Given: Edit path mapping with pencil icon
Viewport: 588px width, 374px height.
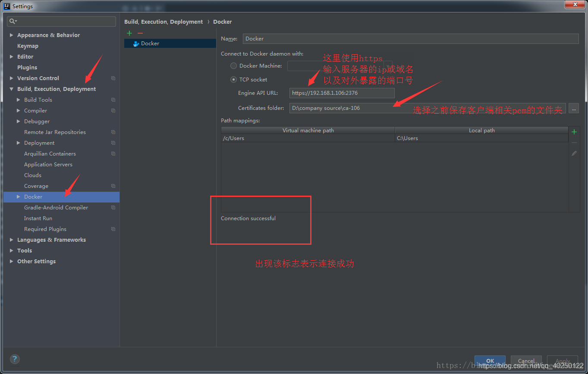Looking at the screenshot, I should [x=574, y=153].
